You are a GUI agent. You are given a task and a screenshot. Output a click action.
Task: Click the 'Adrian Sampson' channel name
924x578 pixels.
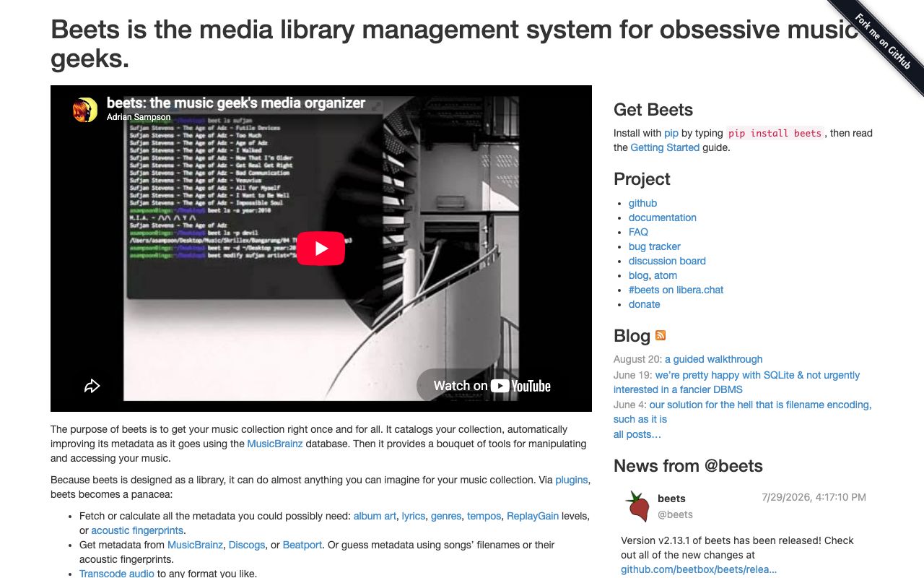coord(139,117)
